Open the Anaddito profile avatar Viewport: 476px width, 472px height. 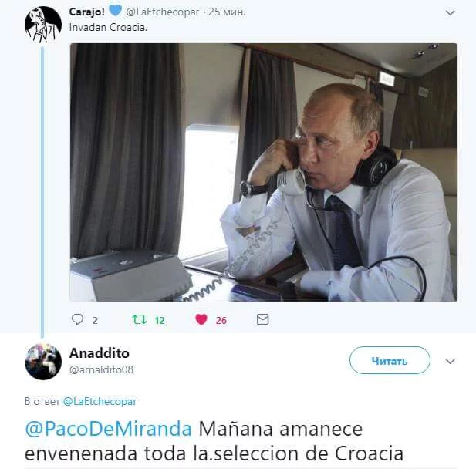(x=42, y=362)
